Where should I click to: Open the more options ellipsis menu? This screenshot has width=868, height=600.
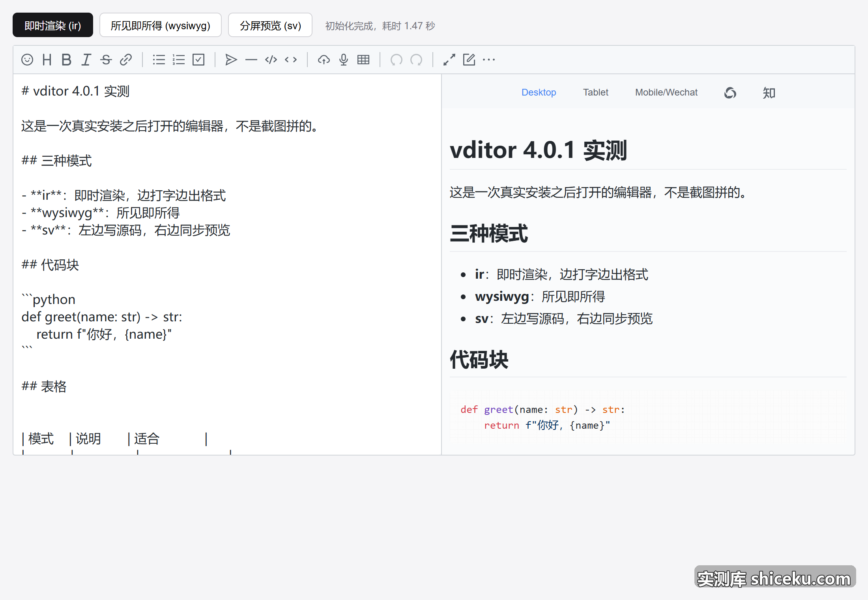[x=489, y=60]
